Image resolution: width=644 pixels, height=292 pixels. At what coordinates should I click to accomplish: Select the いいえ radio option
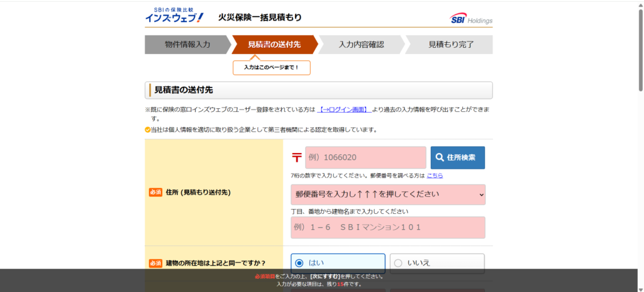tap(398, 263)
